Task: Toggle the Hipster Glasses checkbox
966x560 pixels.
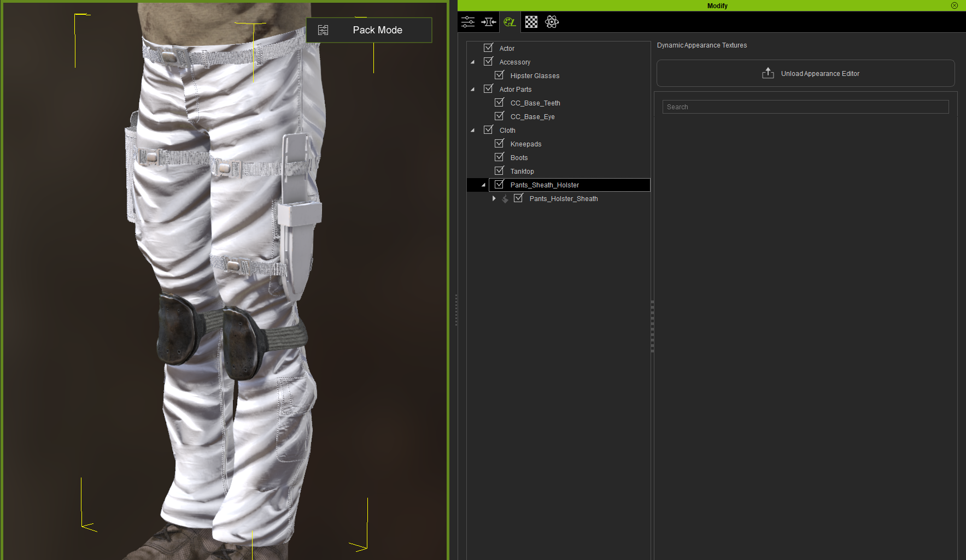Action: (x=499, y=75)
